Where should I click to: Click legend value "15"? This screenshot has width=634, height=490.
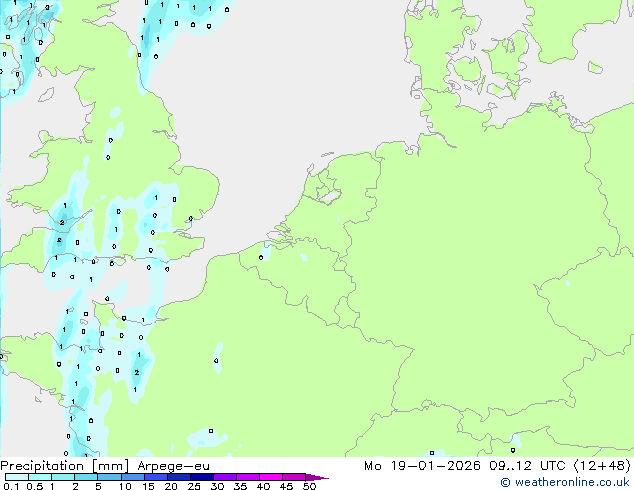click(x=148, y=486)
